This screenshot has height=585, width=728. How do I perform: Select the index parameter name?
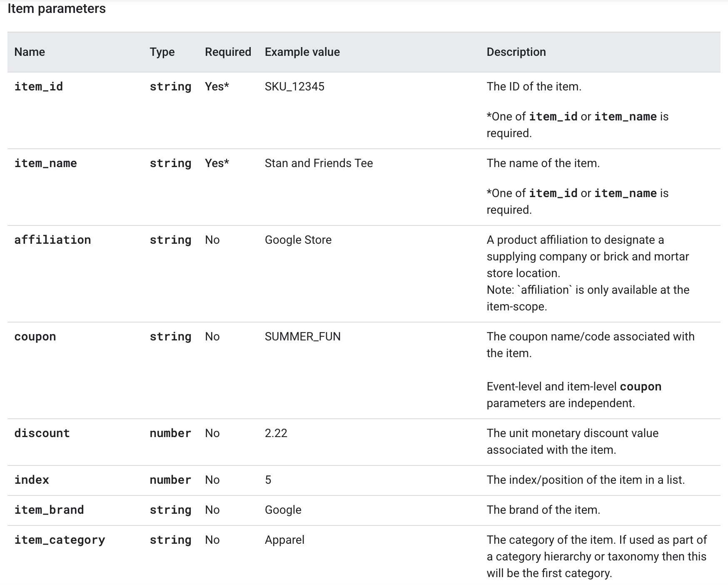[32, 480]
